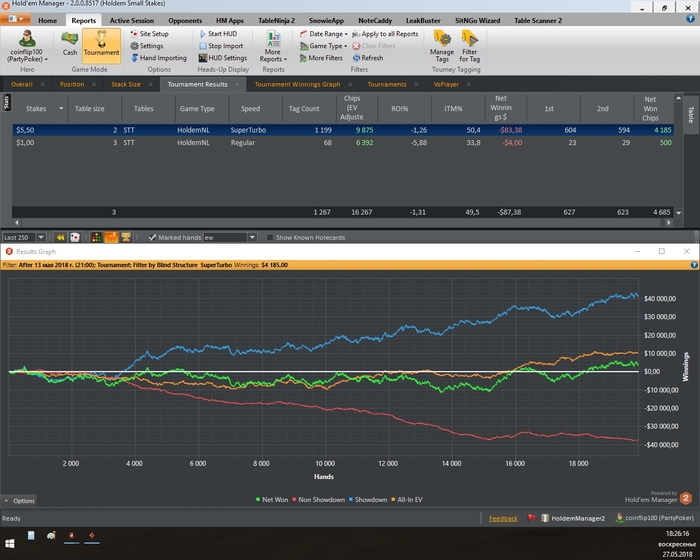Open Tournament Winnings Graph report tab
The height and width of the screenshot is (560, 700).
[297, 84]
